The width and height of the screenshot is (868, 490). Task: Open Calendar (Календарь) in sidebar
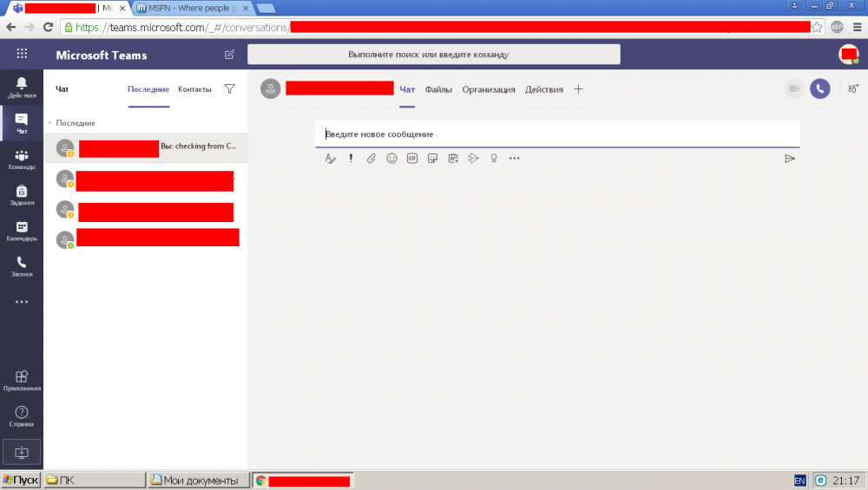22,231
